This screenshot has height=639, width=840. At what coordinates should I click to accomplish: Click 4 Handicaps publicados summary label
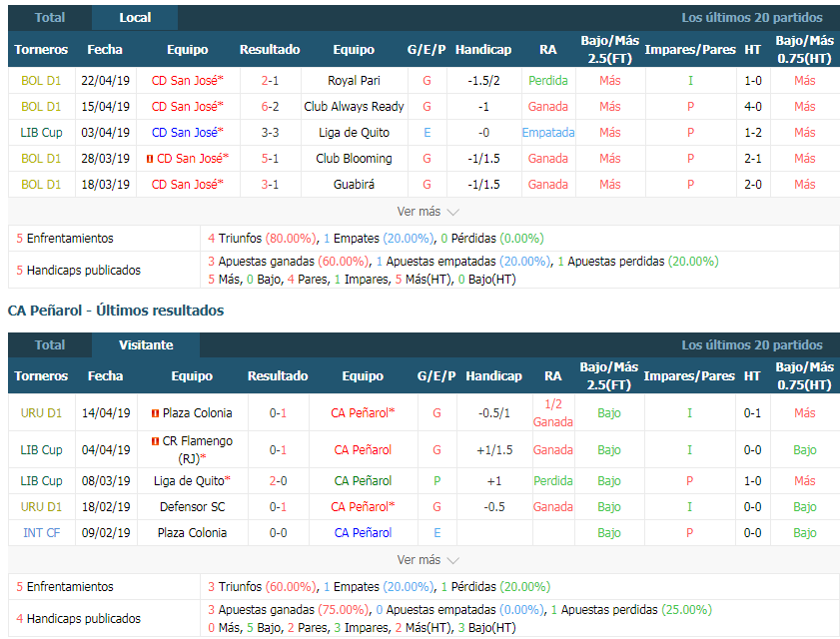tap(78, 619)
